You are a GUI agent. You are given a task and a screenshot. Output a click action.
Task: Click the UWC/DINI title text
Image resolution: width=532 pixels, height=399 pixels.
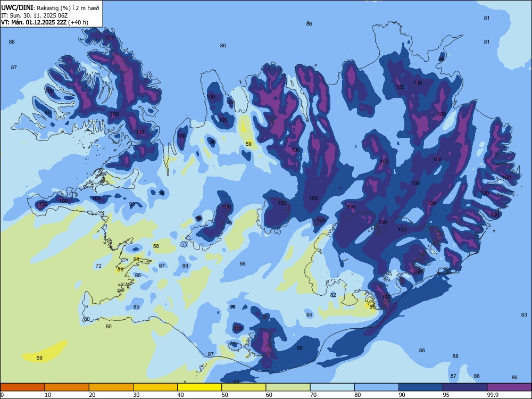tap(17, 7)
